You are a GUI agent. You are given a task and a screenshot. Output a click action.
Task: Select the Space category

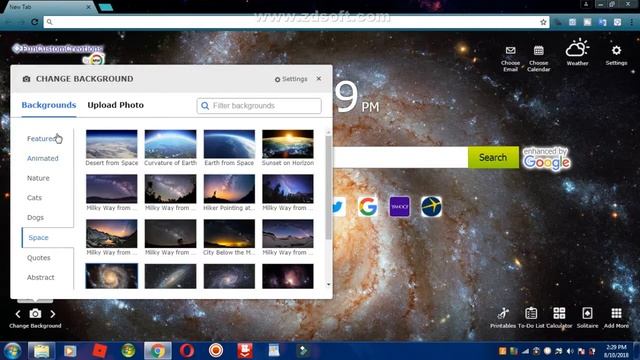coord(38,238)
